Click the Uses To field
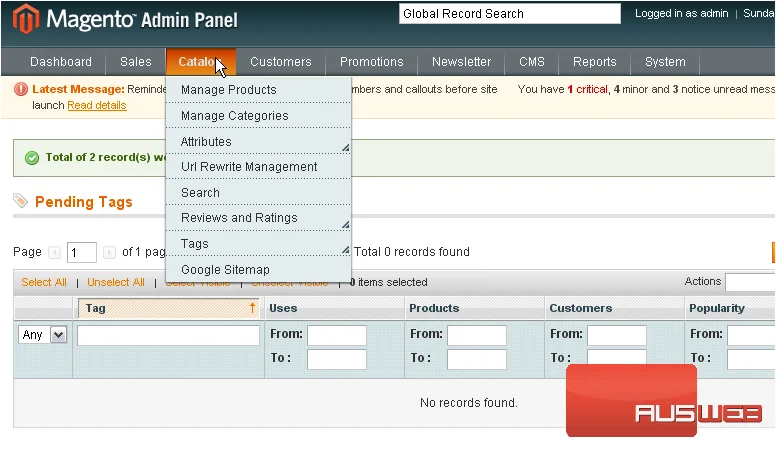 tap(337, 359)
